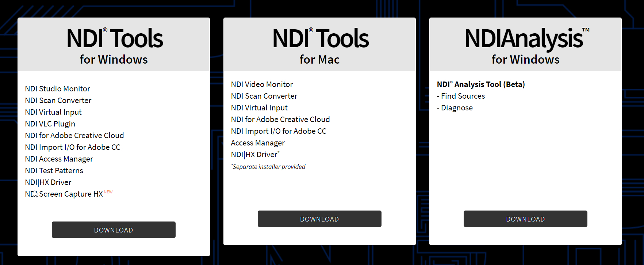Select the NDI Test Patterns entry
This screenshot has width=644, height=265.
(54, 171)
